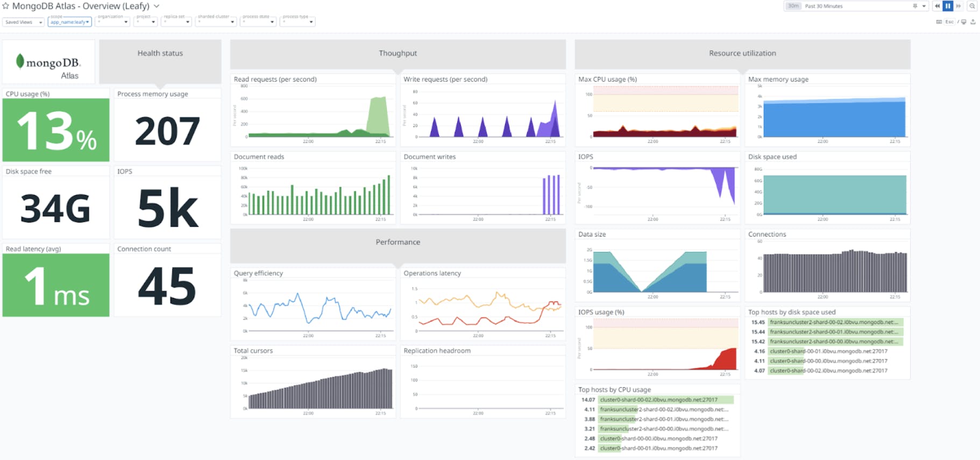Click the Disk space used title
The height and width of the screenshot is (460, 980).
click(x=772, y=157)
